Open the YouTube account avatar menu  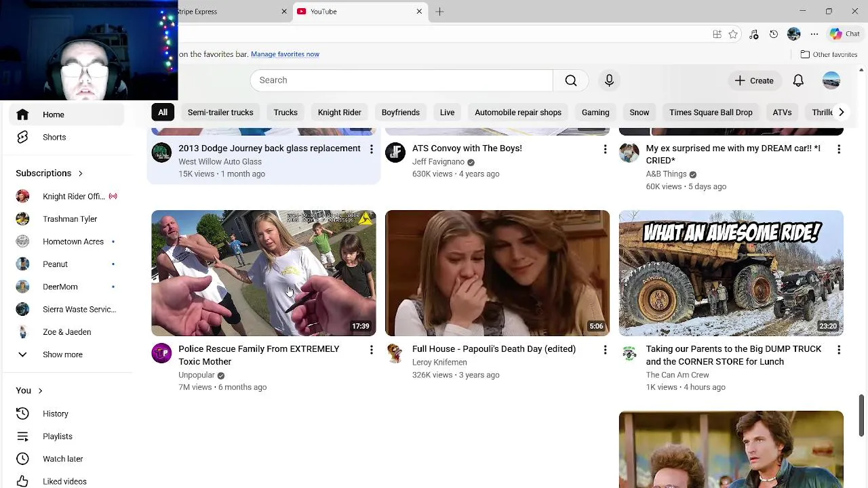tap(831, 81)
